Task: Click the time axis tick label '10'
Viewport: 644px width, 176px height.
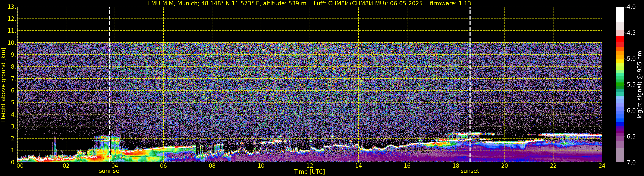Action: click(x=261, y=166)
